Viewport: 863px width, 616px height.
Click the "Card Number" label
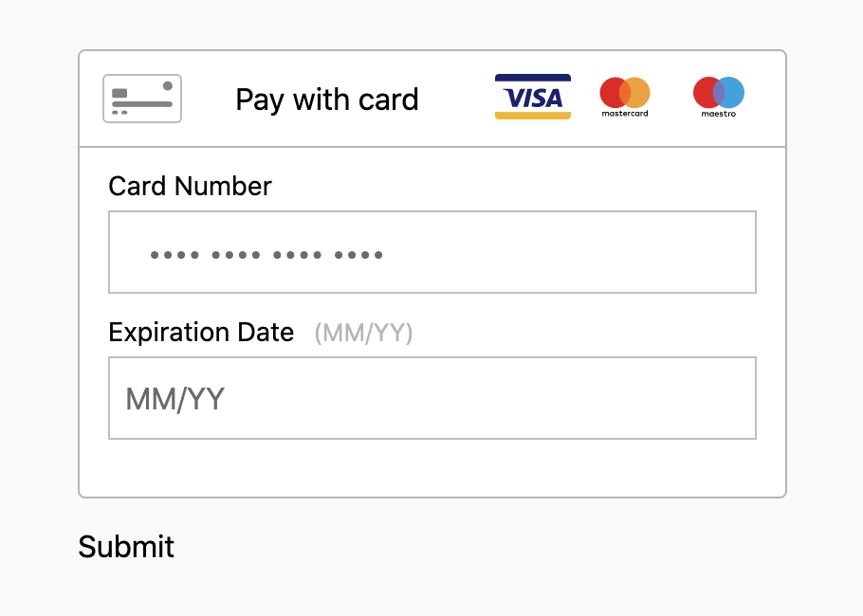pyautogui.click(x=190, y=186)
